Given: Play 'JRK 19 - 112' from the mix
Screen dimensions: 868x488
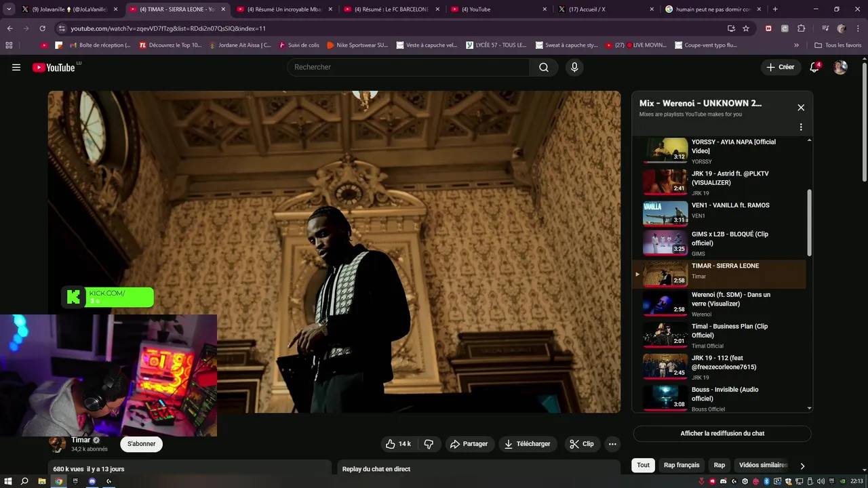Looking at the screenshot, I should coord(719,367).
